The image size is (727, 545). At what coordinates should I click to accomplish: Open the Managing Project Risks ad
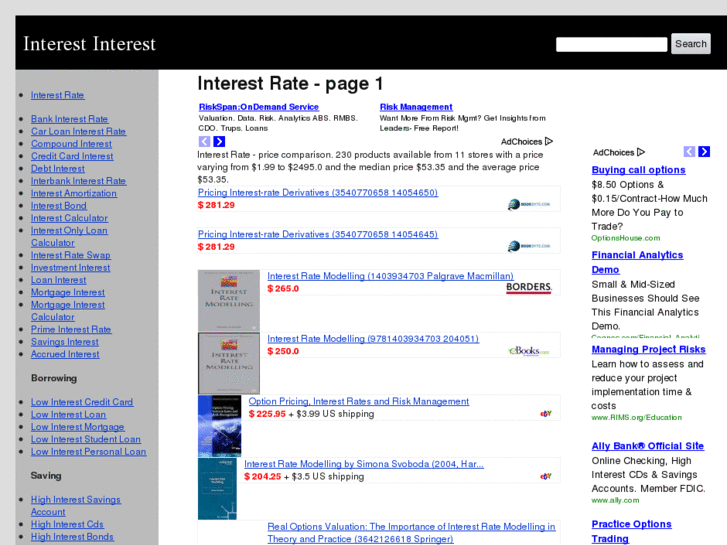pyautogui.click(x=648, y=349)
